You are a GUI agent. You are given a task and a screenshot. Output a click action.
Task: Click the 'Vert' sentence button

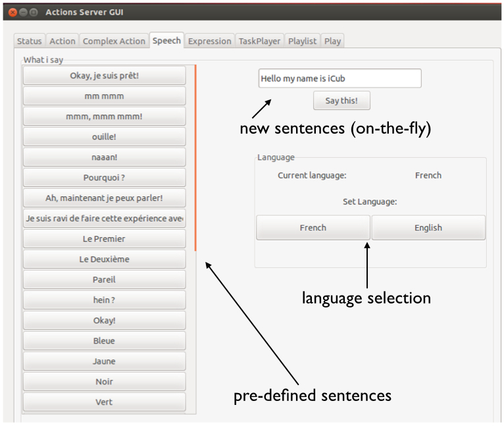[x=104, y=402]
